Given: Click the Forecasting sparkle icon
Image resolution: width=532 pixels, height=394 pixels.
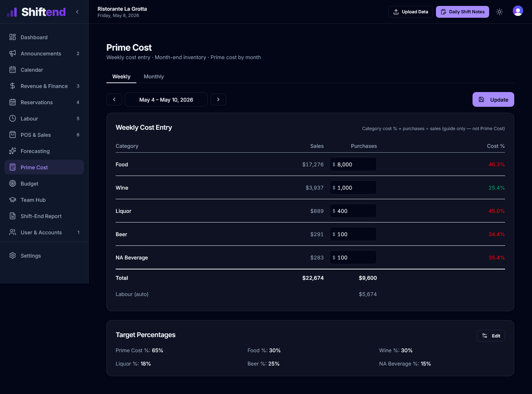Looking at the screenshot, I should click(13, 151).
